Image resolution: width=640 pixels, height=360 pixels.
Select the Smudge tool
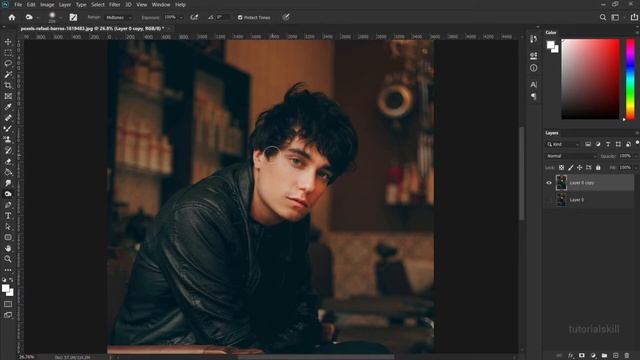click(x=8, y=183)
